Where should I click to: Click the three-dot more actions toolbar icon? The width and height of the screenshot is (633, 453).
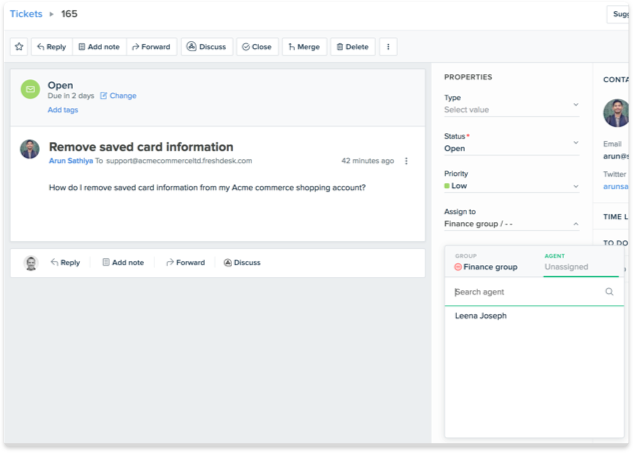click(389, 47)
